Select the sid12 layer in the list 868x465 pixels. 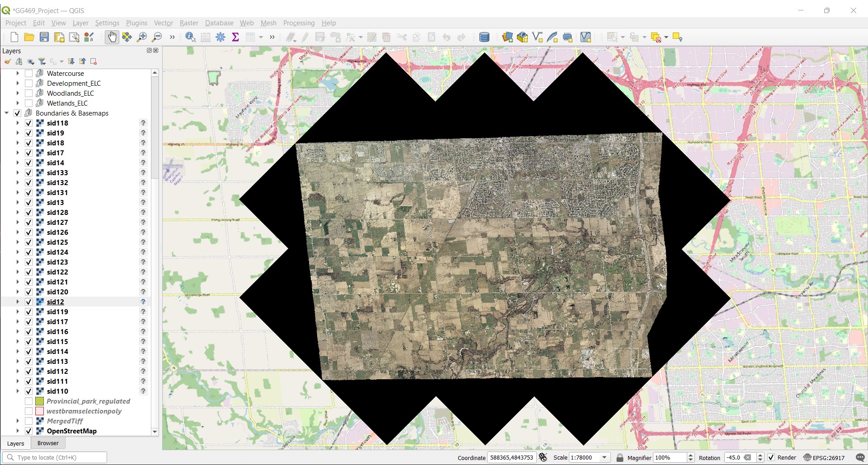[56, 302]
